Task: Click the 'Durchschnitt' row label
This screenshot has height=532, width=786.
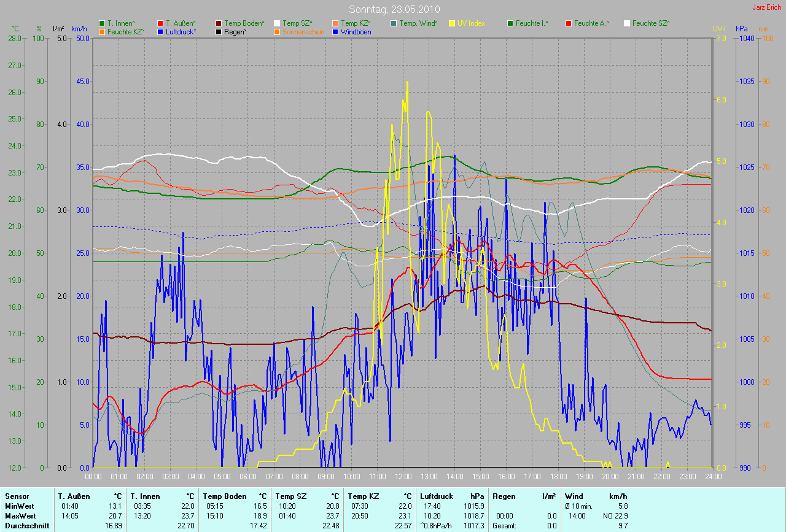Action: pos(26,526)
